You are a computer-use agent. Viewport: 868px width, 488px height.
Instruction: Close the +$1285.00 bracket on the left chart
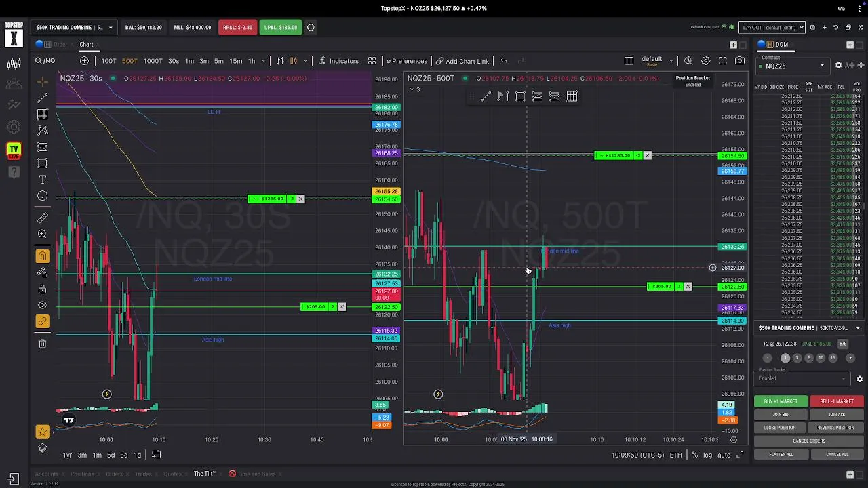coord(300,199)
